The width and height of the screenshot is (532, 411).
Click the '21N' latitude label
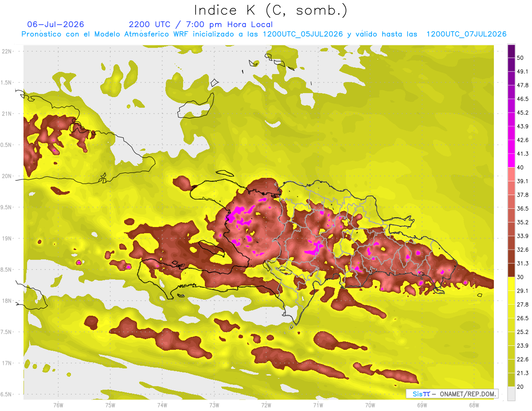(x=8, y=114)
